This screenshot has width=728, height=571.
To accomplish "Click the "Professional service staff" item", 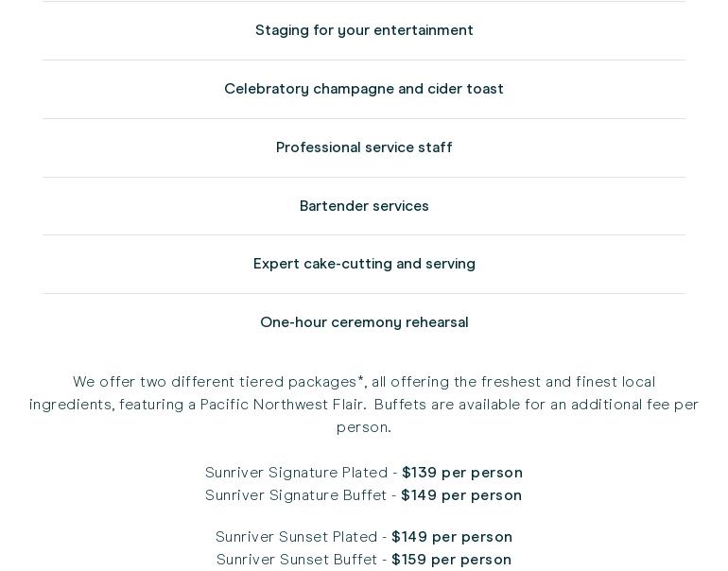I will coord(364,147).
